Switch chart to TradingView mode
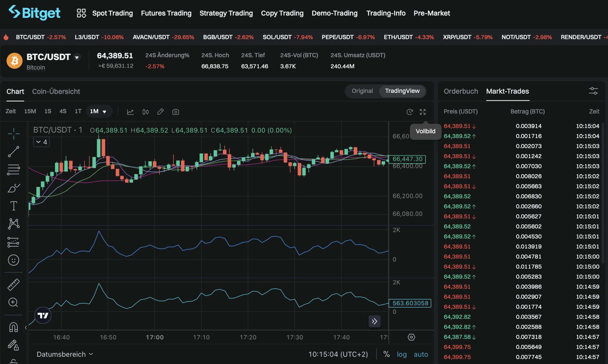608x364 pixels. point(402,91)
